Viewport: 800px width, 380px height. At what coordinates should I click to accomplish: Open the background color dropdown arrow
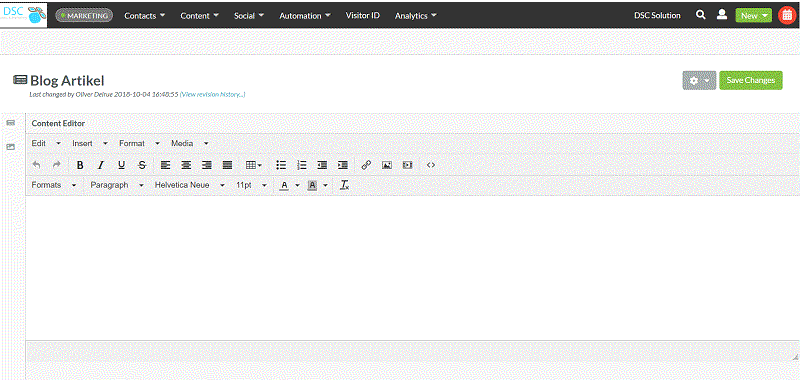click(x=326, y=185)
